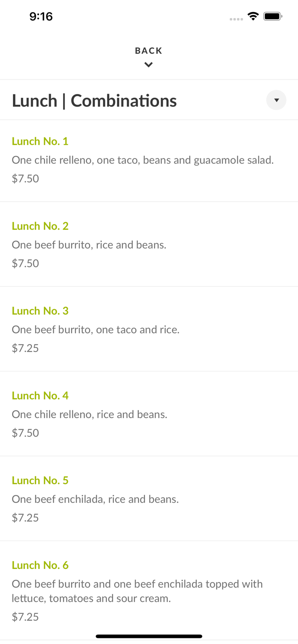Viewport: 298px width, 644px height.
Task: Tap the $7.50 price under Lunch No. 1
Action: [25, 179]
